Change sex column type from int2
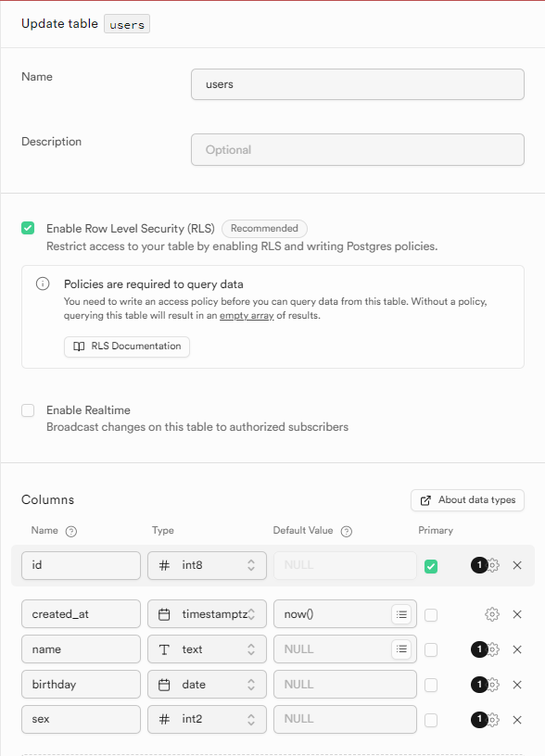 pyautogui.click(x=207, y=719)
